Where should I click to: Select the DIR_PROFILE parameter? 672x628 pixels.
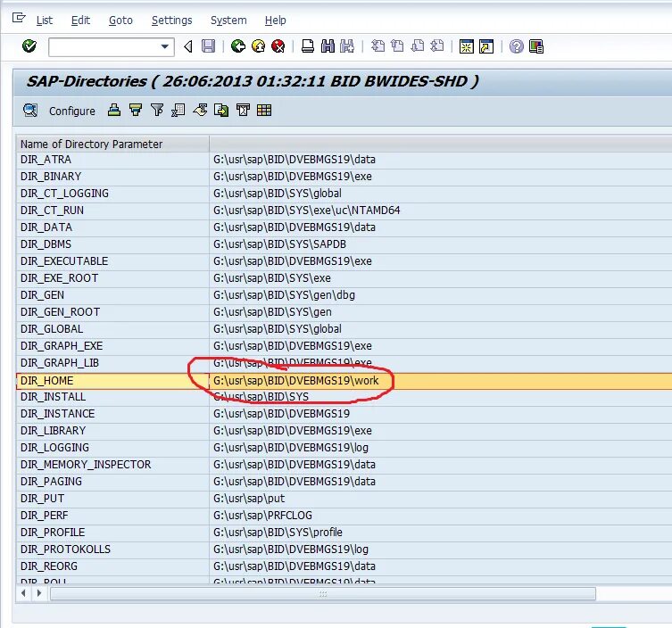(53, 533)
